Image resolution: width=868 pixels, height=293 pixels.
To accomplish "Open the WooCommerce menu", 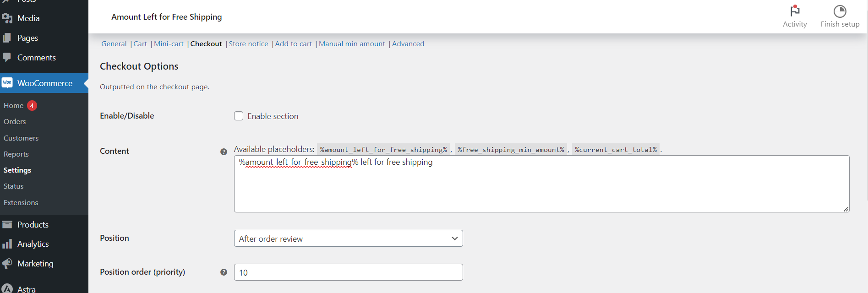I will pos(44,83).
